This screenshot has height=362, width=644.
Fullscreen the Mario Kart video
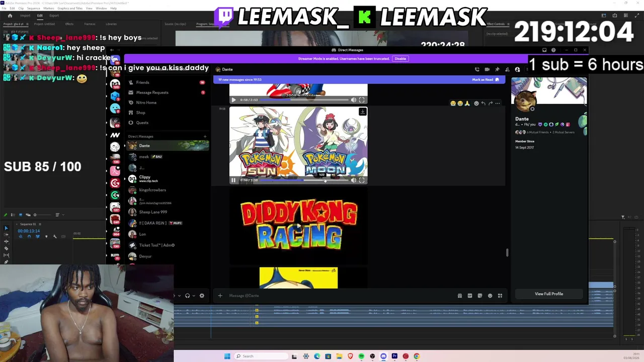362,100
